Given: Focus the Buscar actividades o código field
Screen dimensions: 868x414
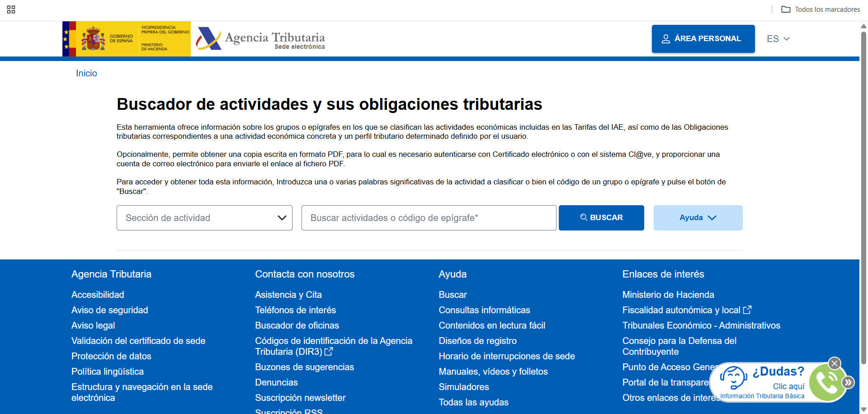Looking at the screenshot, I should 429,218.
